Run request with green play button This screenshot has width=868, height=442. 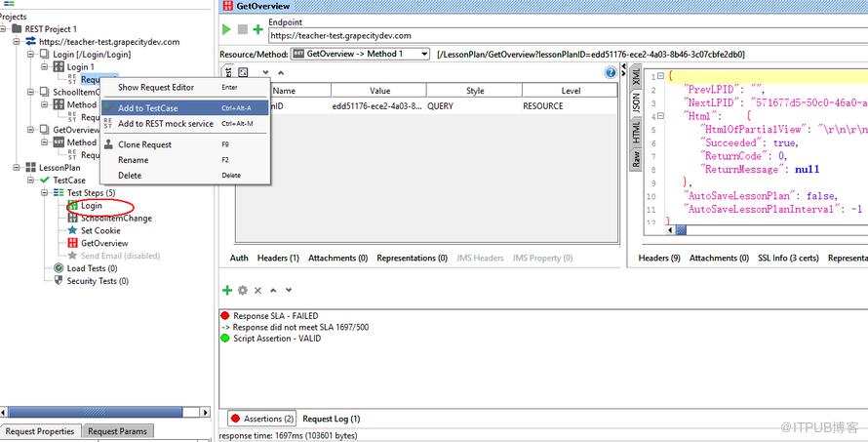click(x=226, y=29)
